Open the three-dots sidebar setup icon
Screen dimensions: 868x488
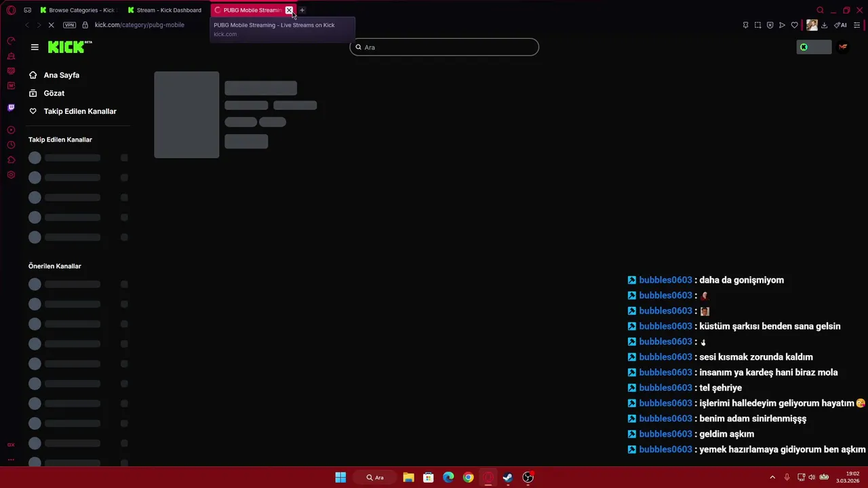11,460
